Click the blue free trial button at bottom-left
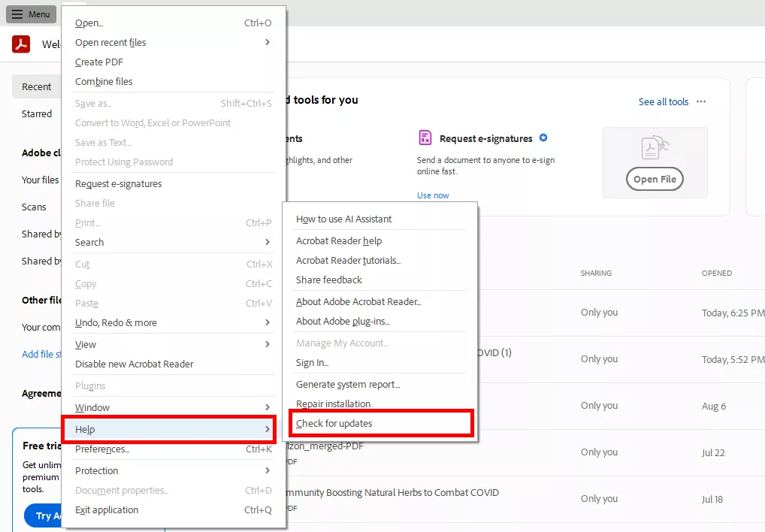 45,515
